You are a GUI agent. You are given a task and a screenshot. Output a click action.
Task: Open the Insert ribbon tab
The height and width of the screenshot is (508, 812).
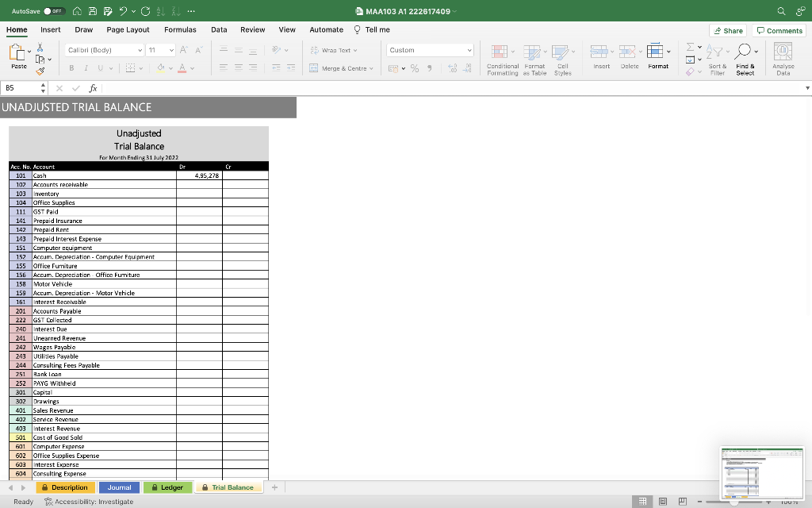pos(50,29)
